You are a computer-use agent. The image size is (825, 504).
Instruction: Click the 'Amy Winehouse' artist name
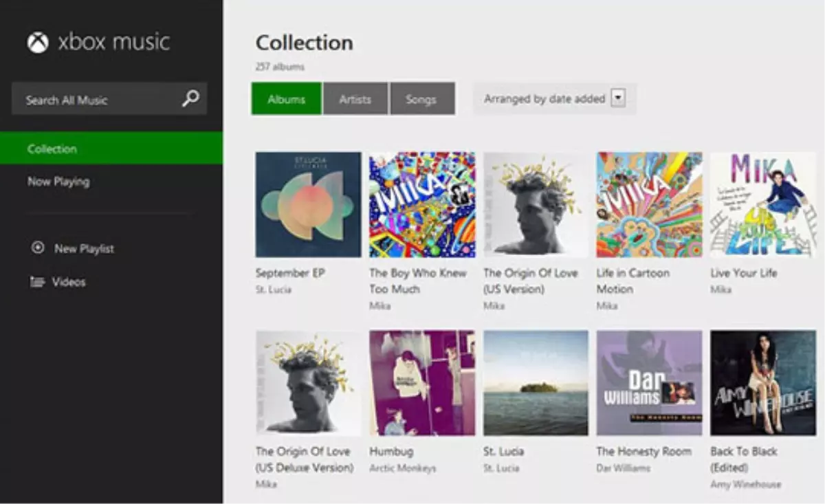click(x=746, y=484)
